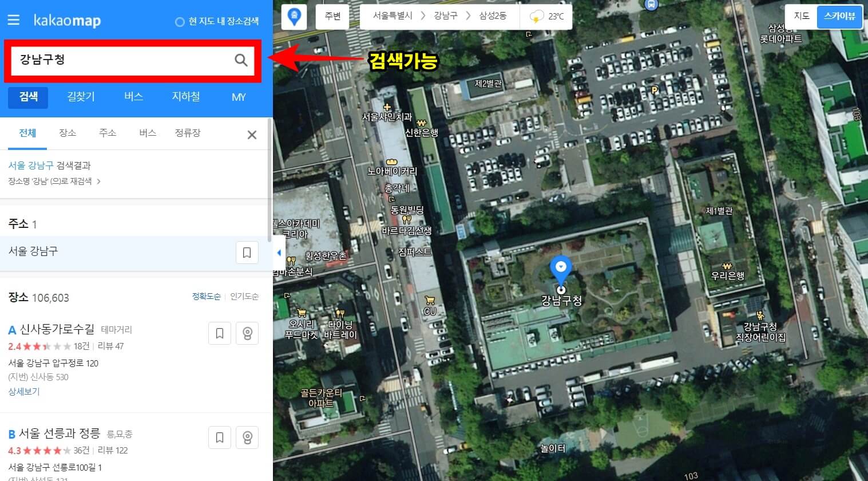868x481 pixels.
Task: Collapse the side panel with arrow handle
Action: click(279, 253)
